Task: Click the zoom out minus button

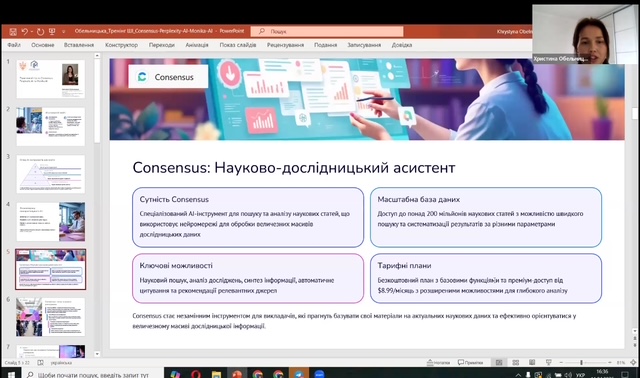Action: (561, 362)
